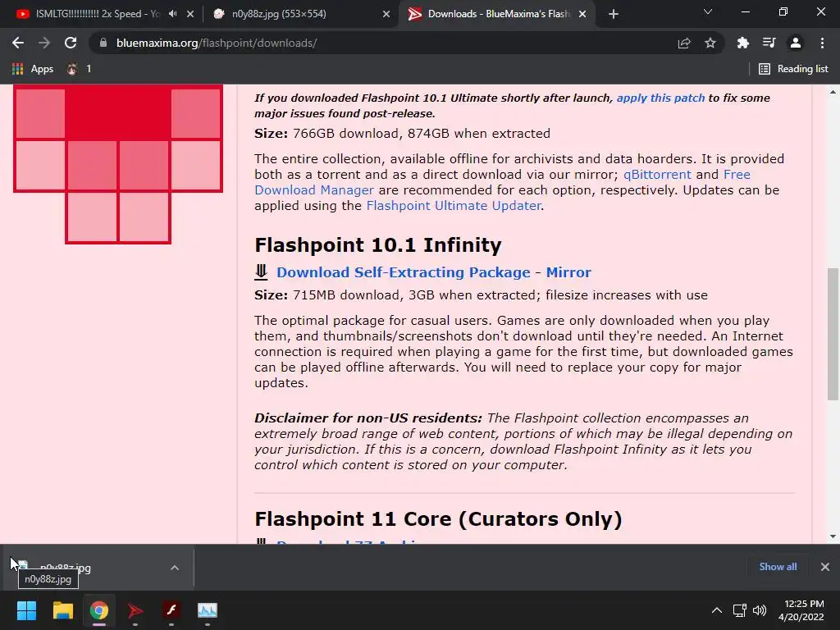Expand the n0y88z.jpg download options chevron

coord(175,568)
